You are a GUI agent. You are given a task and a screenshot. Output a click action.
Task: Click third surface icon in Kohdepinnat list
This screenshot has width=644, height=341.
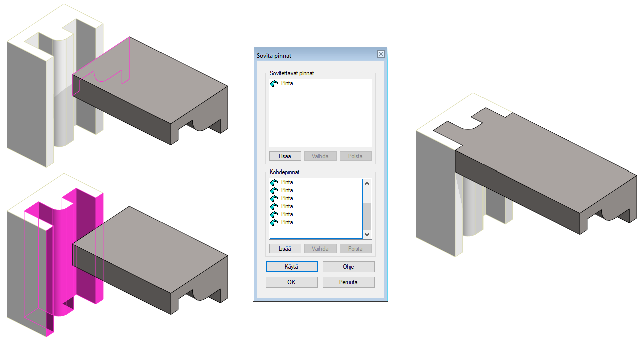pyautogui.click(x=274, y=199)
